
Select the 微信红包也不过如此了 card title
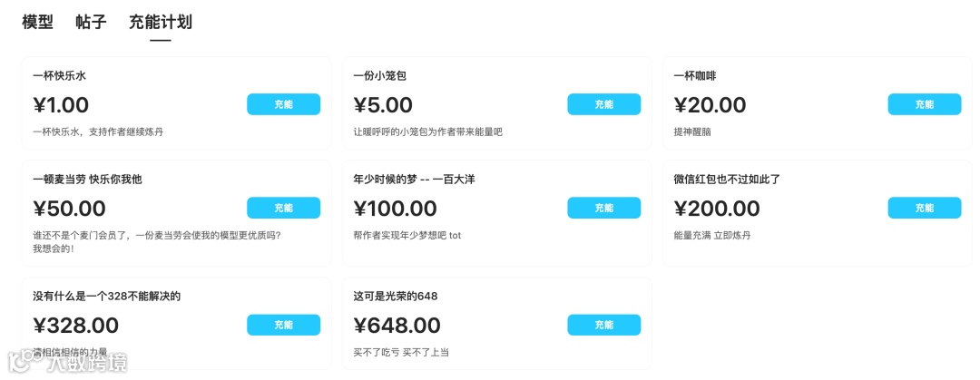727,180
